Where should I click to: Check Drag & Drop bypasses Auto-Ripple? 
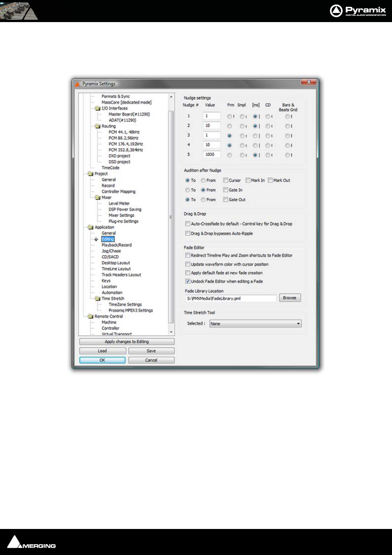(187, 233)
